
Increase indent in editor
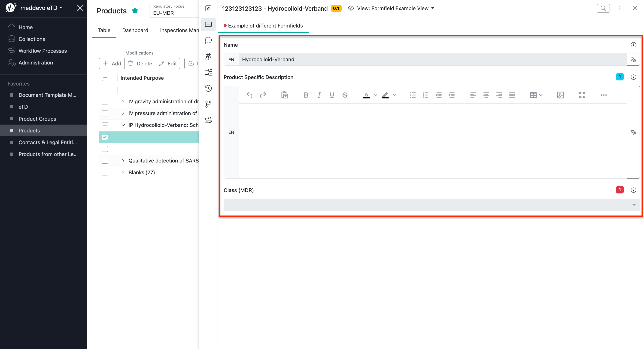(x=452, y=95)
